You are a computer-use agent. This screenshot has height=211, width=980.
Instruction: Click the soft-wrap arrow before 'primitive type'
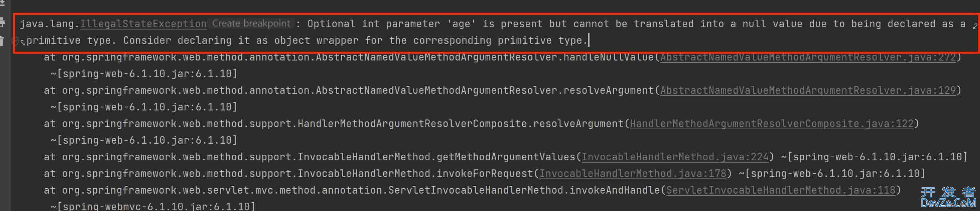click(x=22, y=42)
